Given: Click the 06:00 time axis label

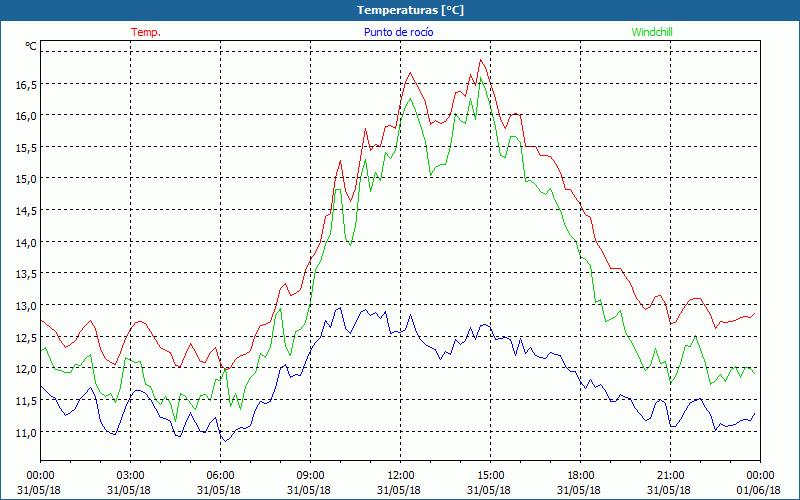Looking at the screenshot, I should click(220, 475).
